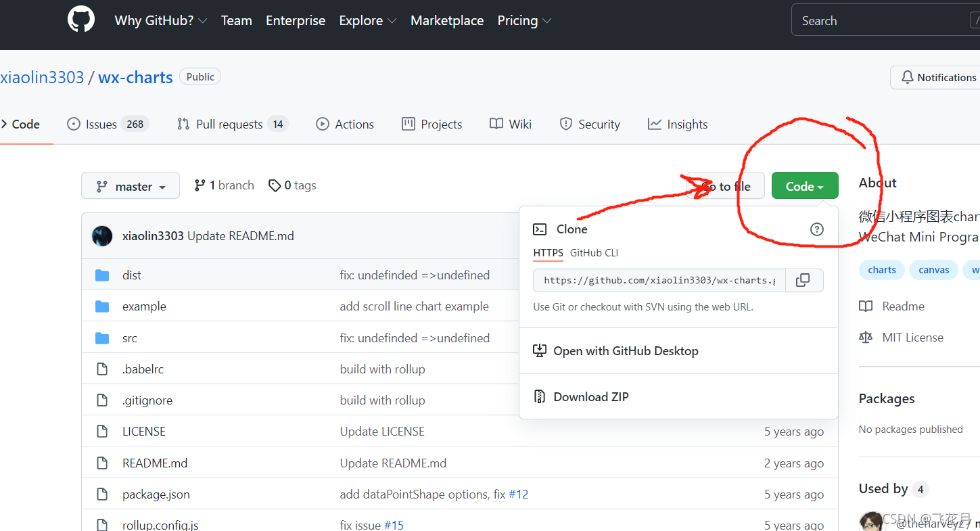Click the Notifications button
980x531 pixels.
[935, 78]
